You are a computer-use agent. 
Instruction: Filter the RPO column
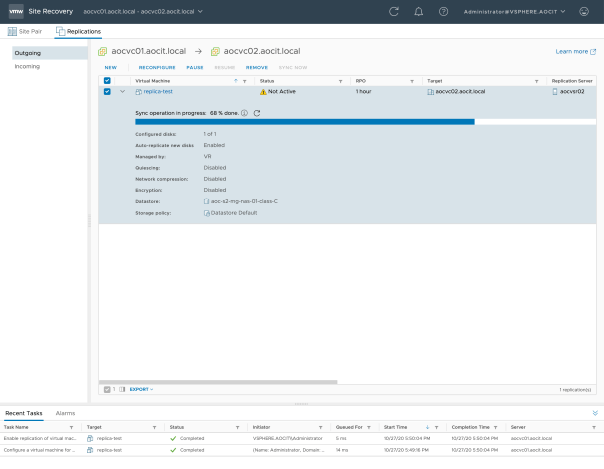pos(412,81)
